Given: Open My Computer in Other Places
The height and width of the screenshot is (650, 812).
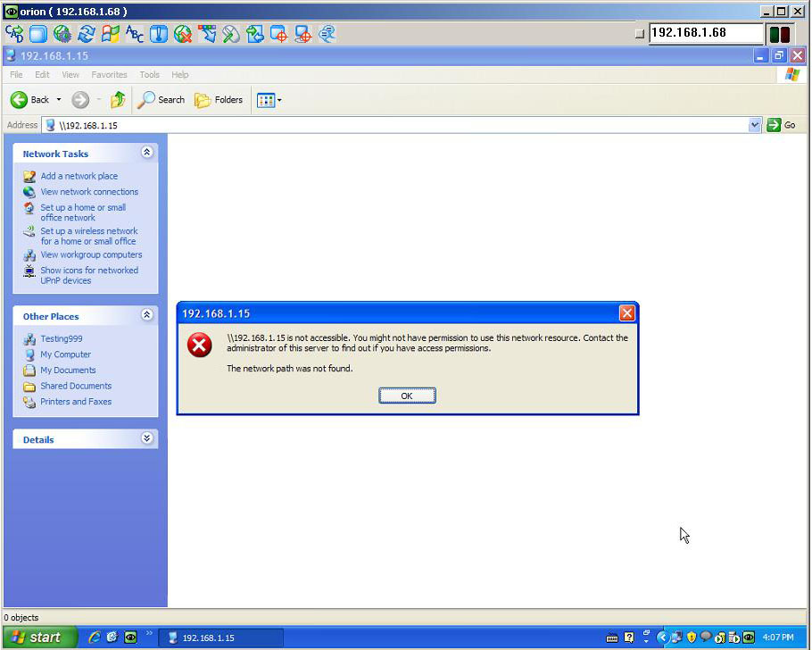Looking at the screenshot, I should [66, 354].
